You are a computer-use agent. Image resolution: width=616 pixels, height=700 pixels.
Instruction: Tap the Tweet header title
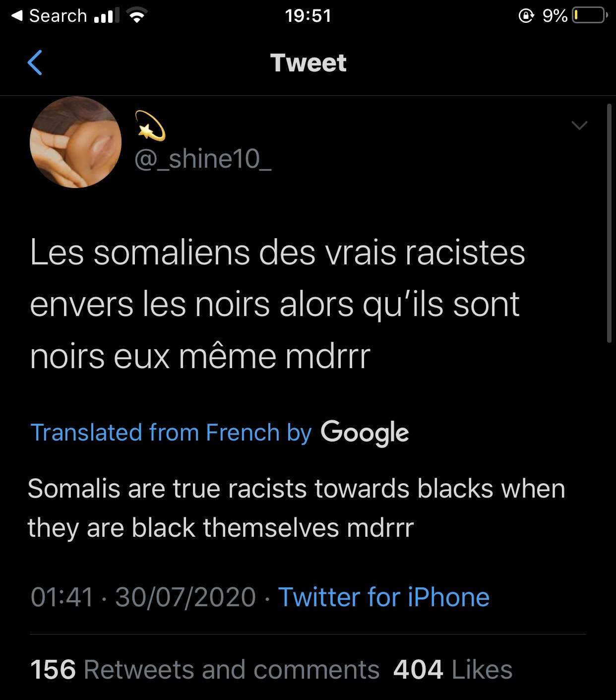(308, 63)
